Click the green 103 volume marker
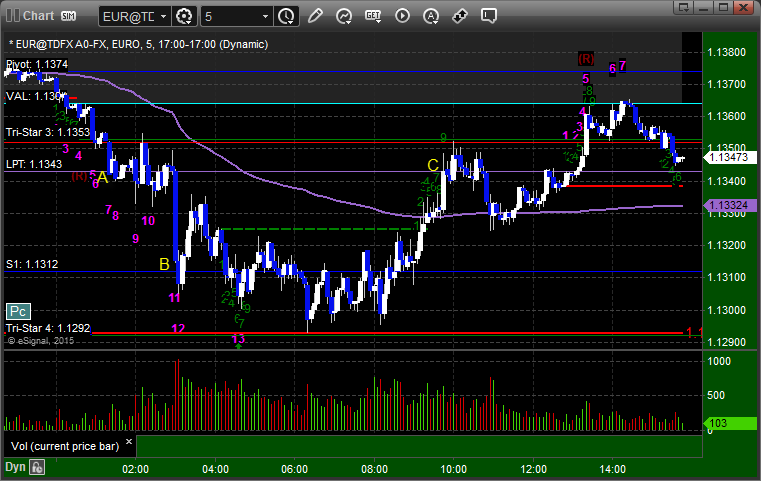 729,423
